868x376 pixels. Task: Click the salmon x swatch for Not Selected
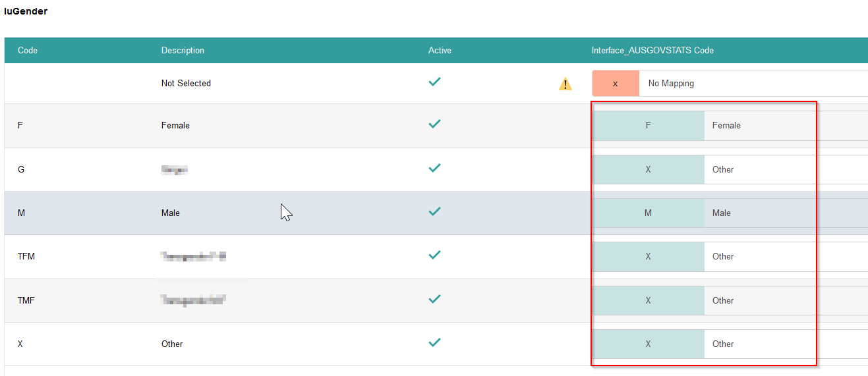point(616,84)
